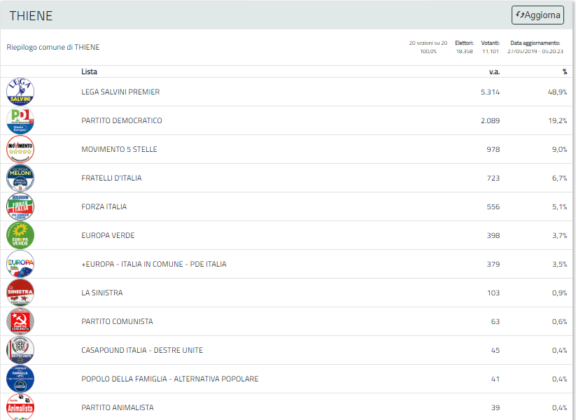Click the percentage column header
Image resolution: width=576 pixels, height=420 pixels.
click(x=565, y=72)
